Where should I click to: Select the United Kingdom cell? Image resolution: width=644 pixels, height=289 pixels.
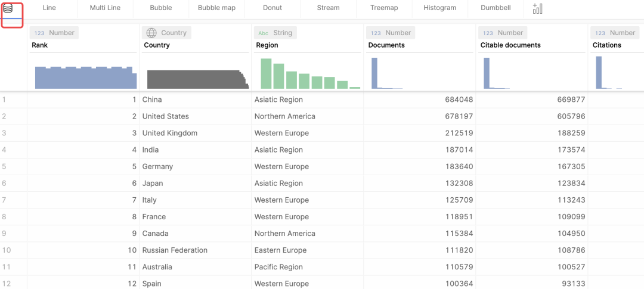click(x=195, y=133)
